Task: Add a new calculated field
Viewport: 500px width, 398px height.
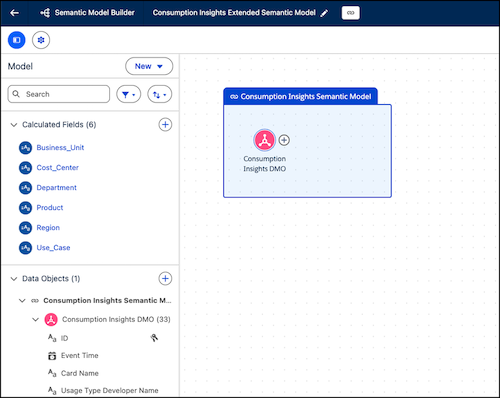Action: click(x=165, y=125)
